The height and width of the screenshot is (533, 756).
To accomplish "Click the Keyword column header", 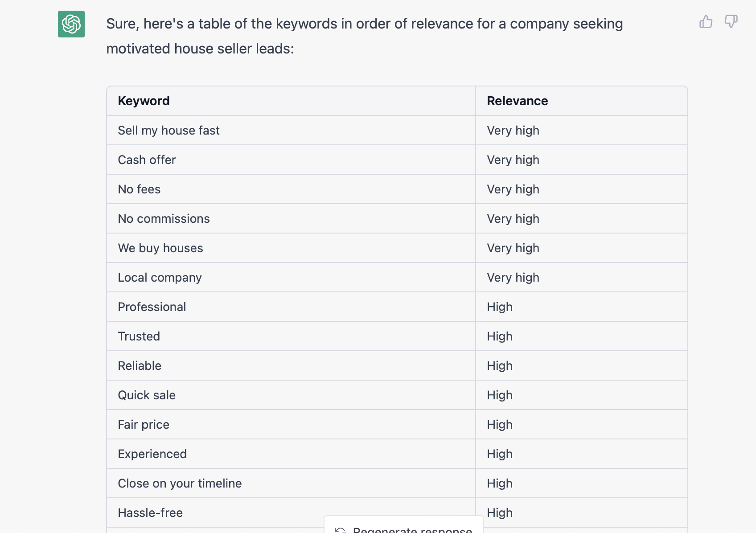I will click(144, 101).
